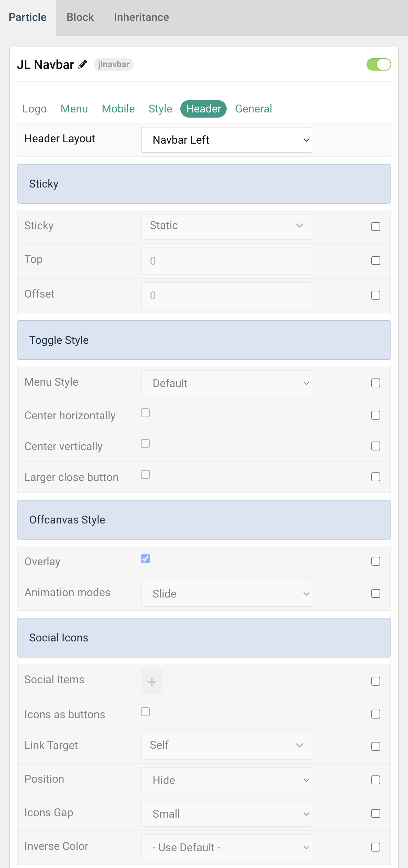Select the Logo settings tab

(x=35, y=109)
